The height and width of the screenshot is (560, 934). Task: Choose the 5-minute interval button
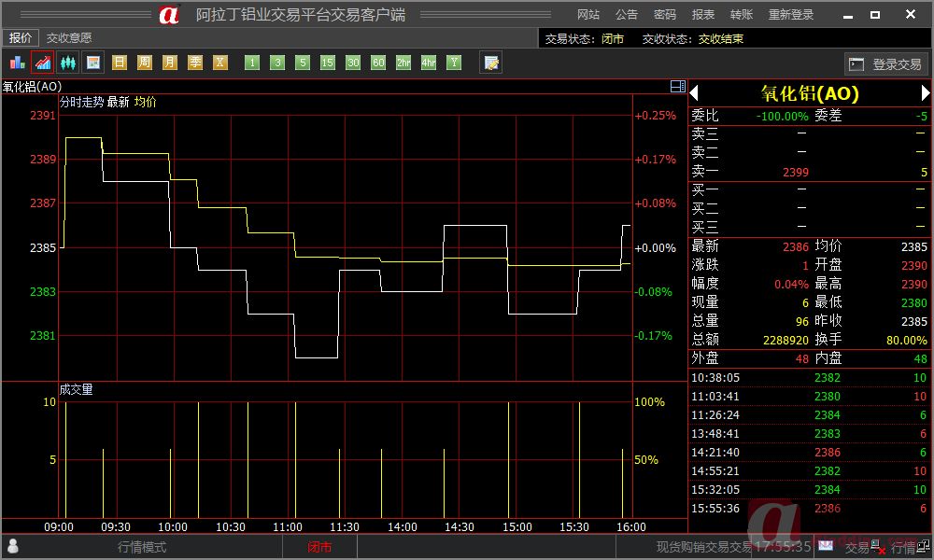coord(303,63)
